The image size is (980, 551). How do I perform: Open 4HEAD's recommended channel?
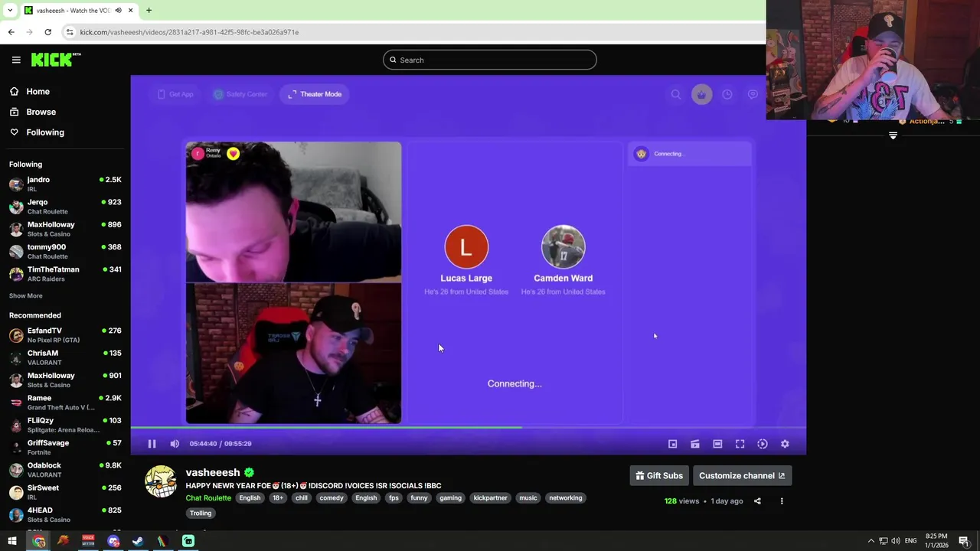65,514
